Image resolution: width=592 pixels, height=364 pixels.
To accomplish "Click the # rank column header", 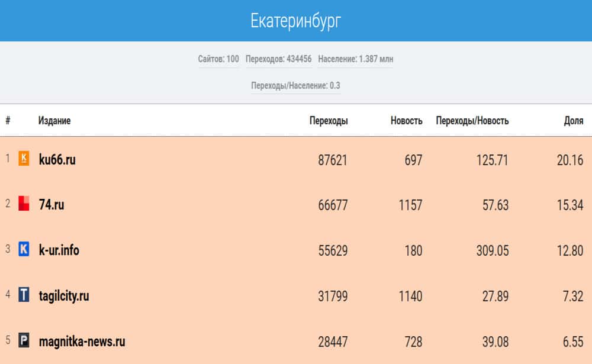I will point(8,121).
